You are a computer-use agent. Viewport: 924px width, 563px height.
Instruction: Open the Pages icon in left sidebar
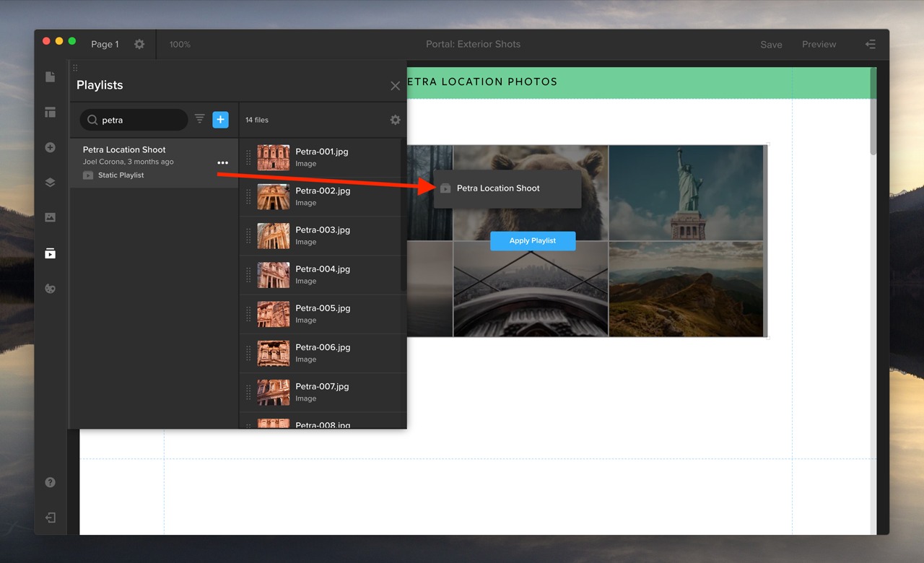pos(50,77)
